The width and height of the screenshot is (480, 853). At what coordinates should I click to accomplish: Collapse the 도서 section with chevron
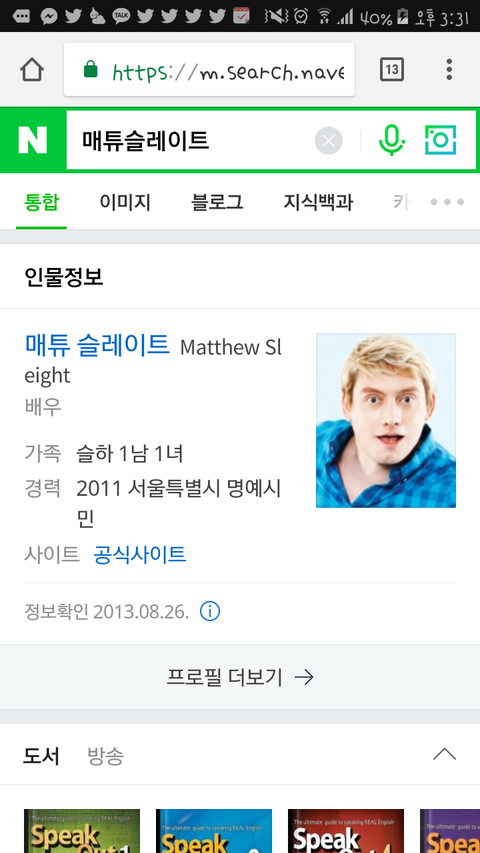445,755
